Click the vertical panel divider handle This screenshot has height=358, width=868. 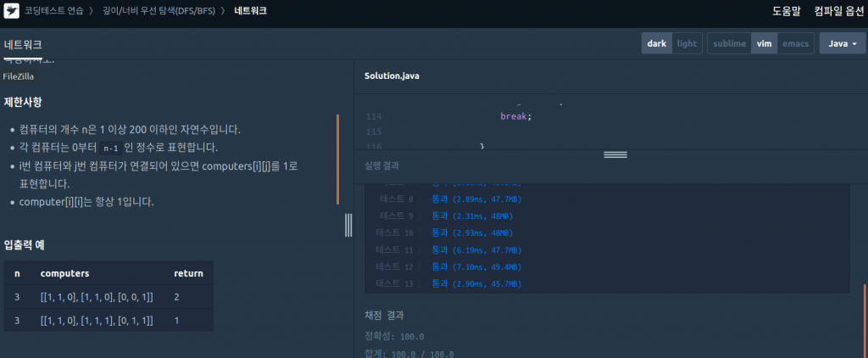[x=348, y=225]
